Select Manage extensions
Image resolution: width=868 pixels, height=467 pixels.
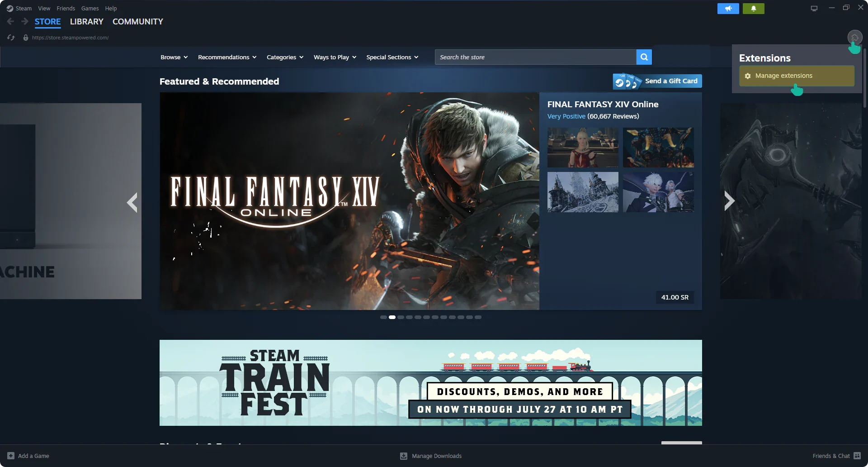click(797, 76)
